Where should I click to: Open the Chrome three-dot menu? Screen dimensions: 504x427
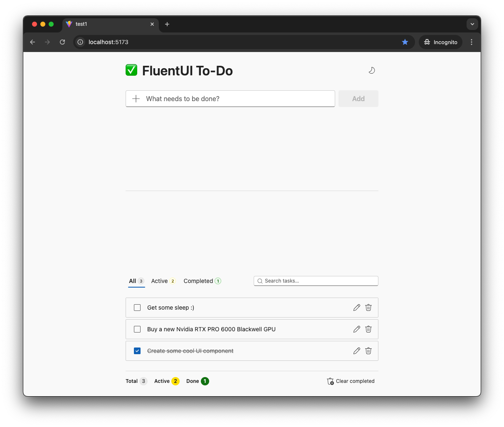point(472,42)
